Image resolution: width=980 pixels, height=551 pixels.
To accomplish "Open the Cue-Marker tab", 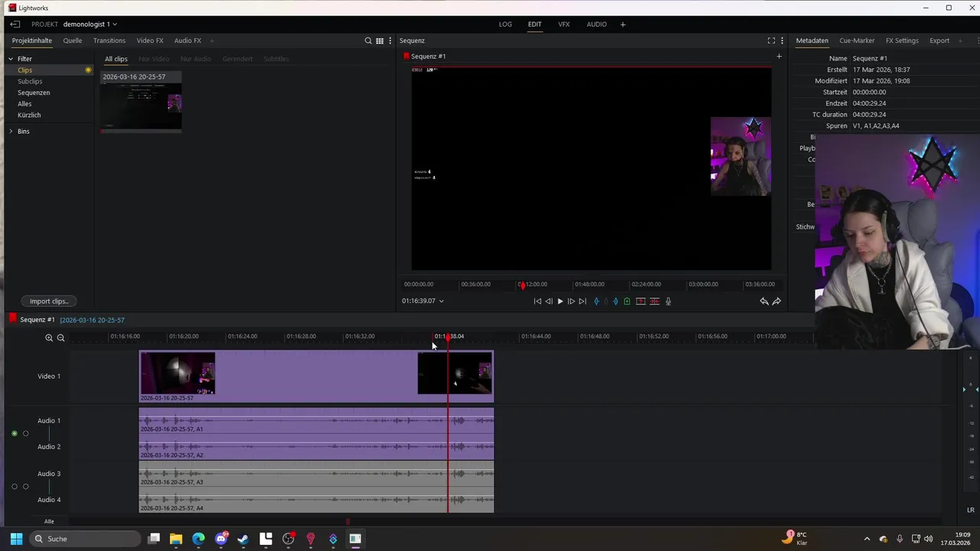I will (x=857, y=41).
